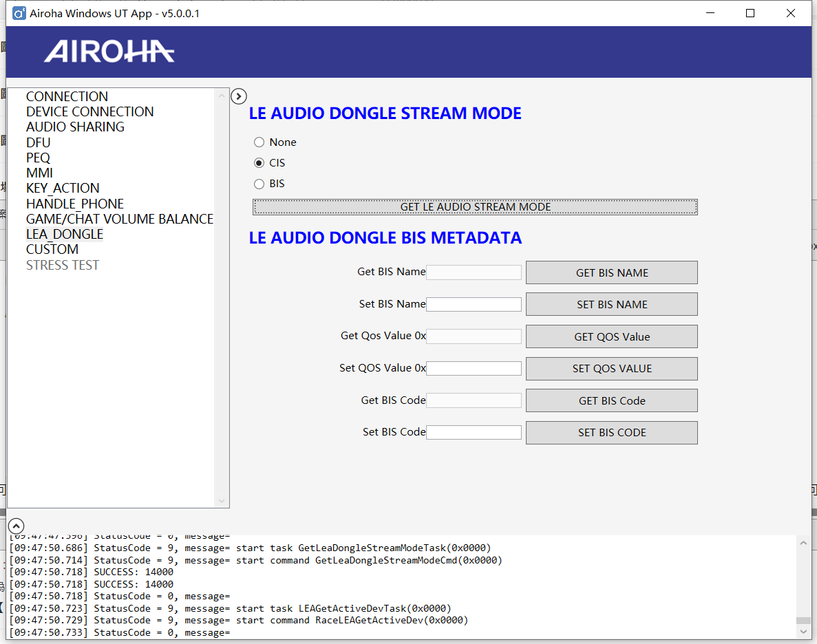Open KEY_ACTION in the sidebar
The width and height of the screenshot is (817, 644).
tap(63, 188)
